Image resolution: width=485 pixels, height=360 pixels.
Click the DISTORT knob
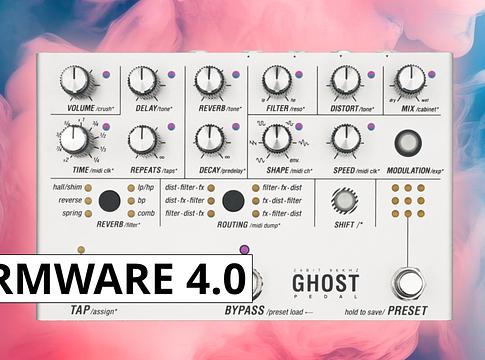click(346, 80)
